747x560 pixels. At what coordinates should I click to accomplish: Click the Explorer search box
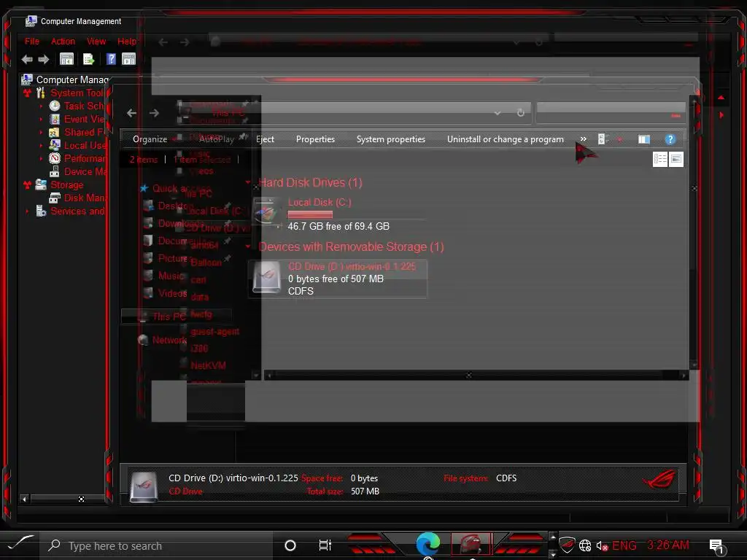pos(611,113)
